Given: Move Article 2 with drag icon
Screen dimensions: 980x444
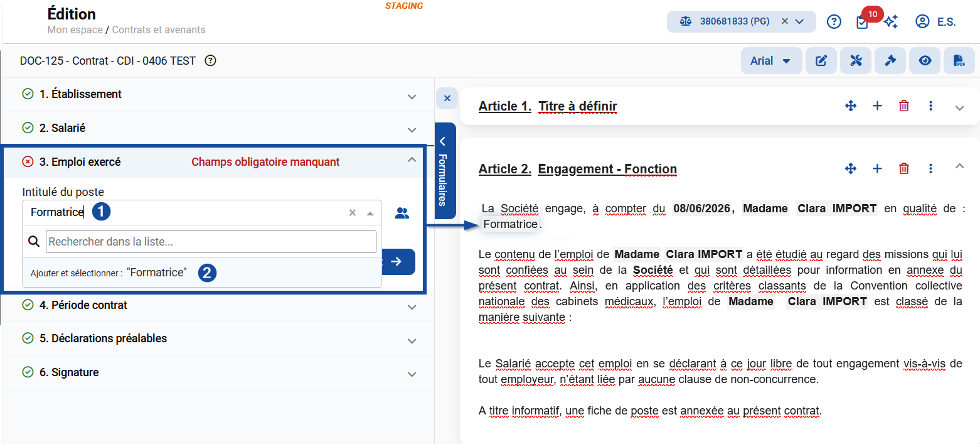Looking at the screenshot, I should point(851,168).
